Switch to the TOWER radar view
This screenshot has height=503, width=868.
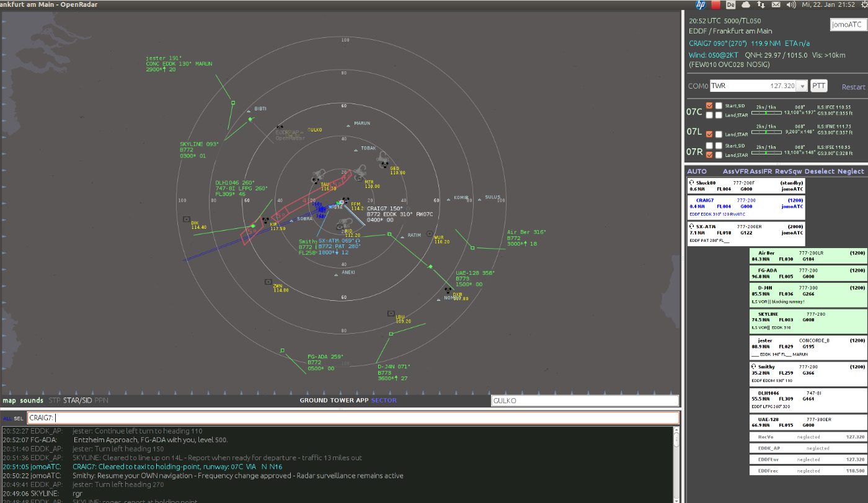pyautogui.click(x=342, y=401)
